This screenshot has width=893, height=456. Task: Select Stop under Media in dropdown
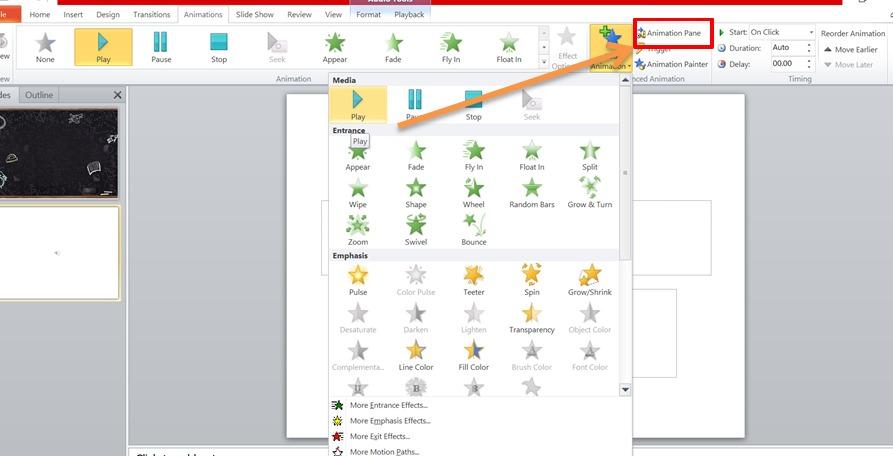point(473,105)
